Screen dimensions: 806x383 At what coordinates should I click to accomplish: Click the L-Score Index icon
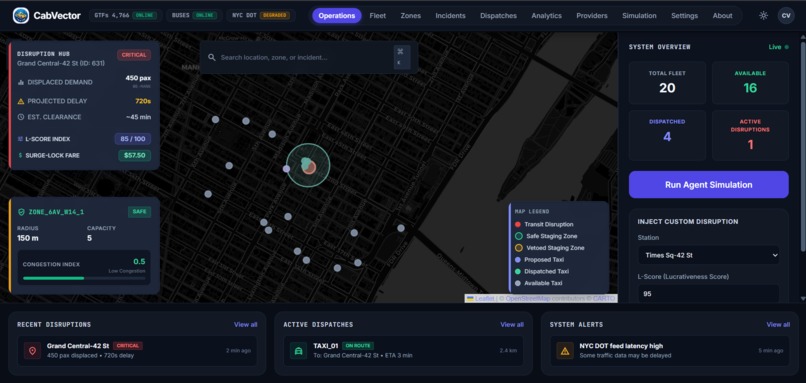pos(21,139)
